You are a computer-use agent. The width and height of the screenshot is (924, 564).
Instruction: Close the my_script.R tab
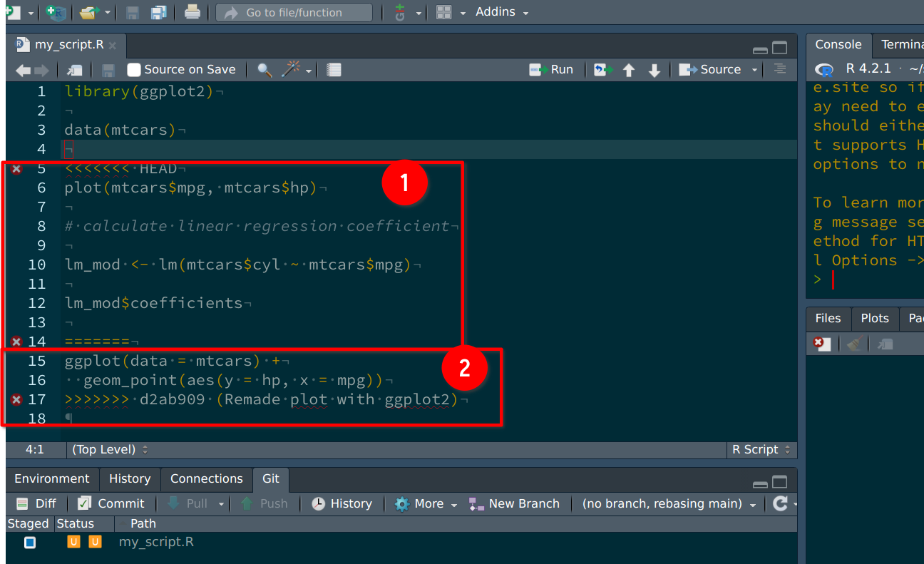tap(113, 46)
